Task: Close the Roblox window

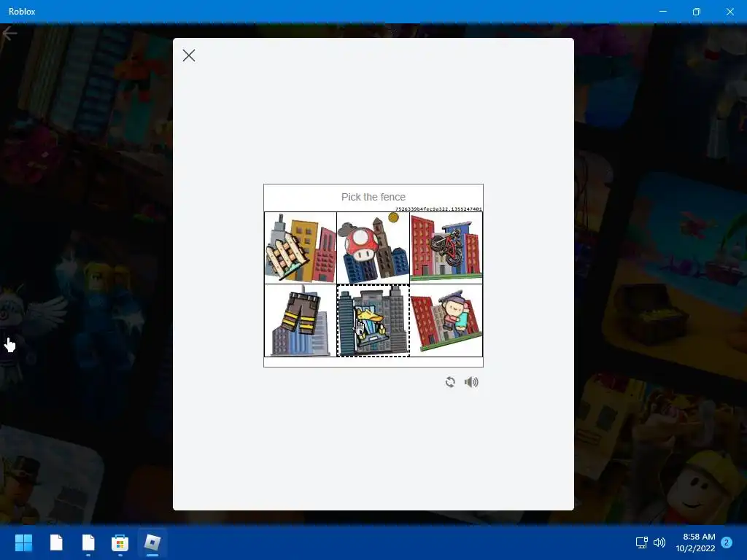Action: coord(729,12)
